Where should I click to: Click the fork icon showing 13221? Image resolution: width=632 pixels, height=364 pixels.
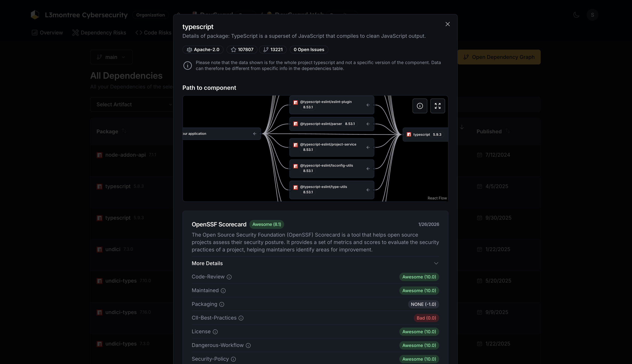coord(265,49)
